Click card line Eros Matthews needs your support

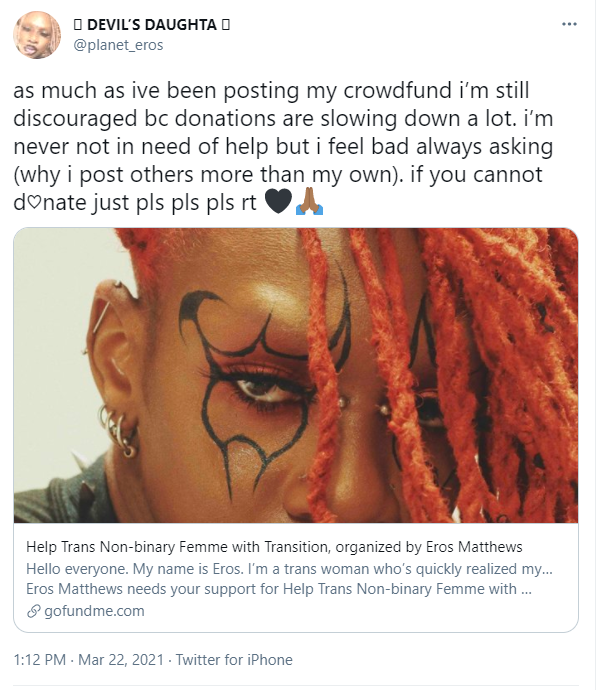279,589
